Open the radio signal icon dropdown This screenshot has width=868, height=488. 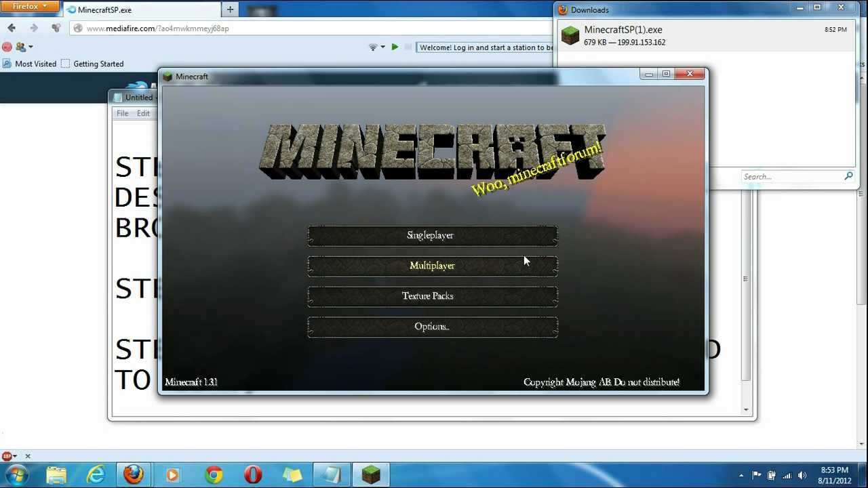pyautogui.click(x=376, y=47)
